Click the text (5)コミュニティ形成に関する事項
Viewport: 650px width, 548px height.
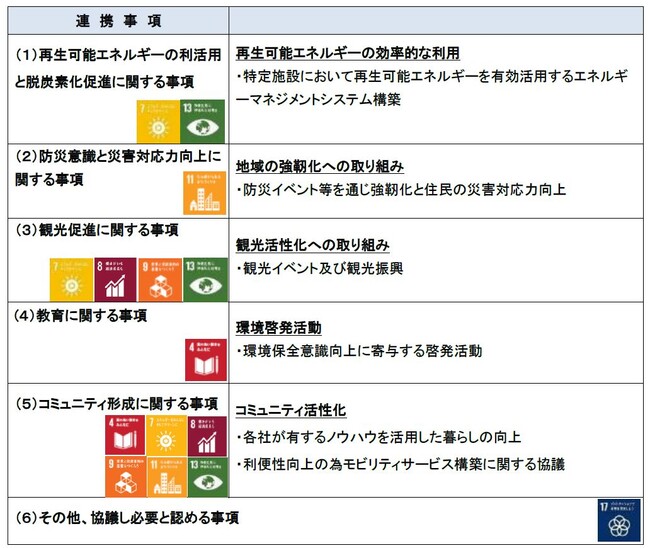tap(116, 404)
